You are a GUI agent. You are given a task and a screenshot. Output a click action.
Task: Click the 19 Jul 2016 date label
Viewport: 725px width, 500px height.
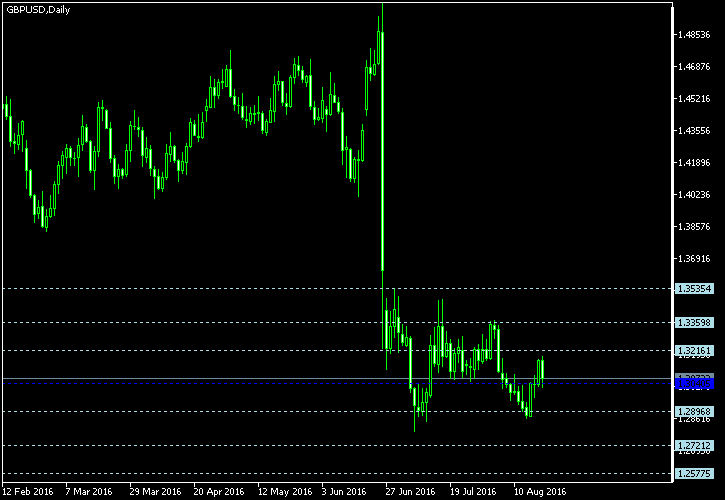point(473,491)
